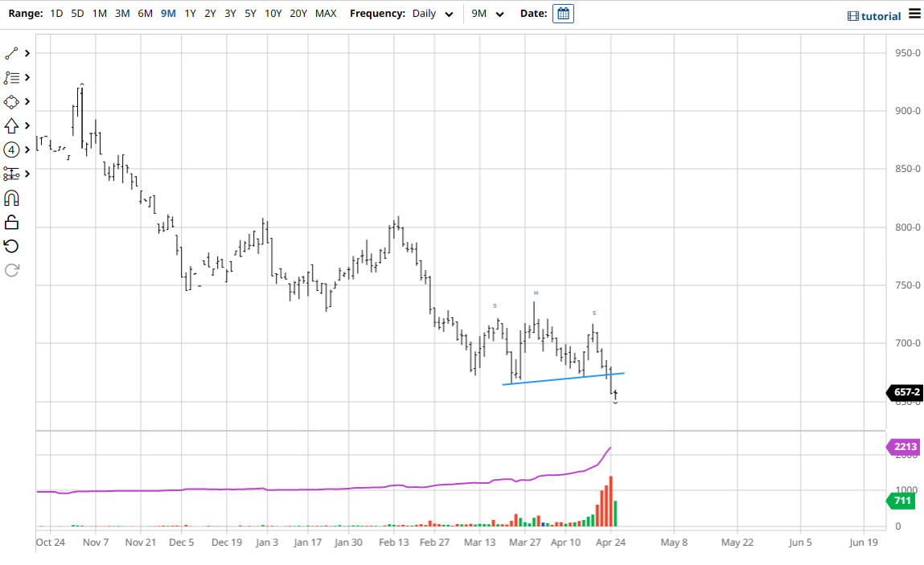Open the hamburger menu
The width and height of the screenshot is (924, 565).
(914, 14)
